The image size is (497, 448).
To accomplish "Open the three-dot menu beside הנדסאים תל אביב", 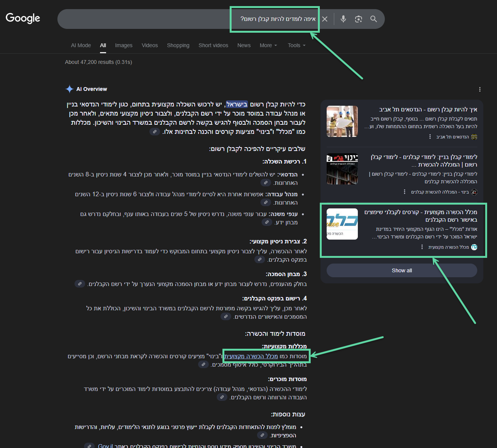I will (x=430, y=137).
